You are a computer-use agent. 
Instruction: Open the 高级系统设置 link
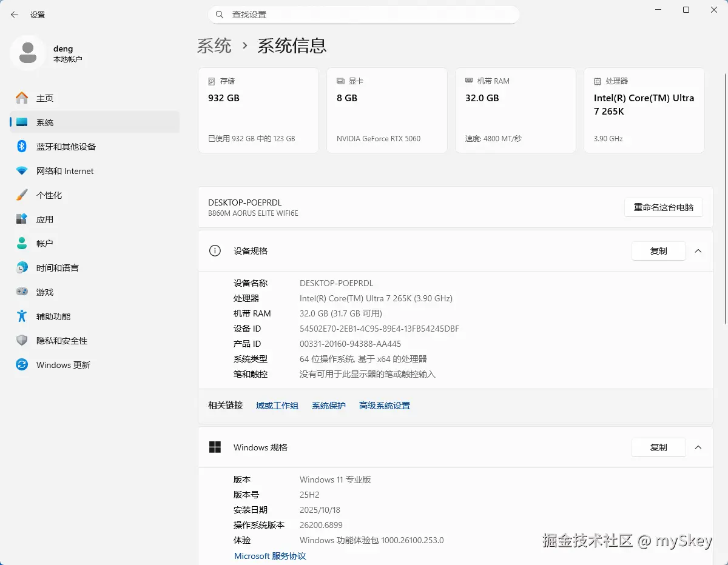pyautogui.click(x=385, y=406)
